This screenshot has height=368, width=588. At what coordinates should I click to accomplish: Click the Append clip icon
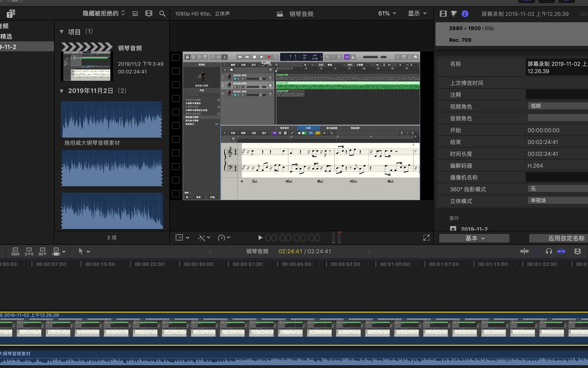[x=42, y=251]
